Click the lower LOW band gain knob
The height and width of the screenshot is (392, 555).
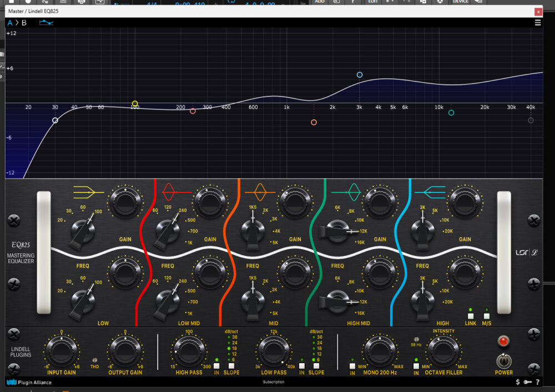tap(125, 273)
